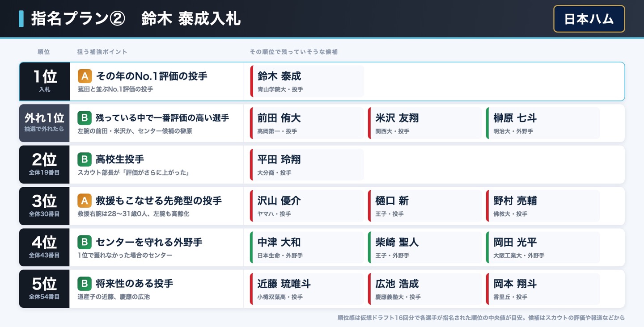
Task: Open the 前田 侑大 candidate card
Action: point(307,123)
